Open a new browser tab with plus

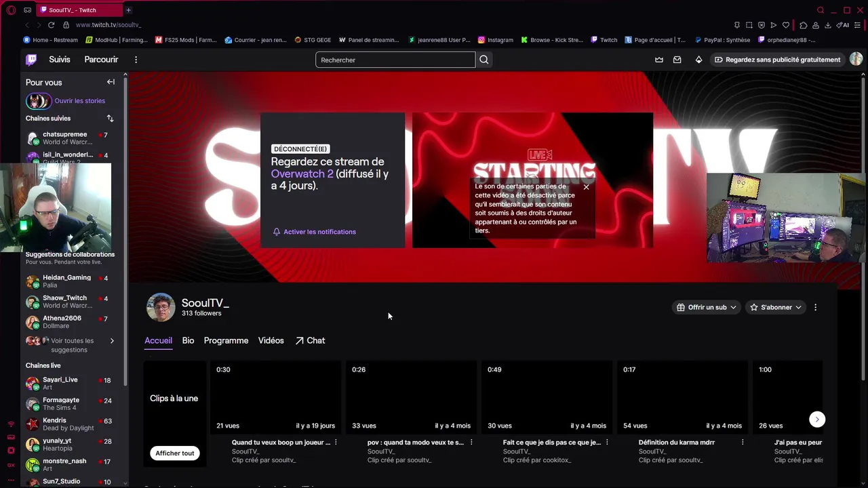128,10
